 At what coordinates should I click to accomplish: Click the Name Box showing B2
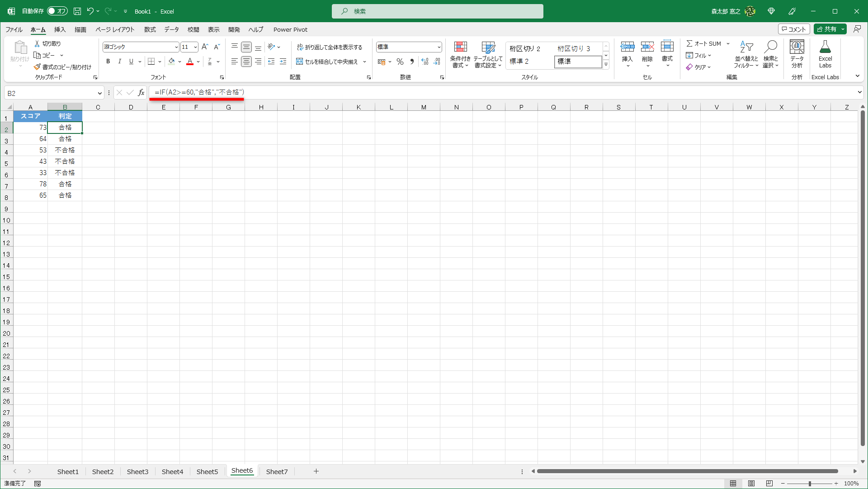[50, 93]
